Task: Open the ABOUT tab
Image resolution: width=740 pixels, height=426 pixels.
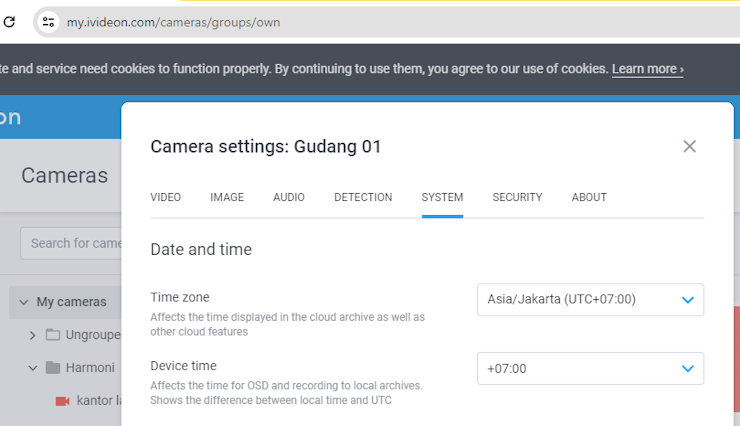Action: tap(589, 197)
